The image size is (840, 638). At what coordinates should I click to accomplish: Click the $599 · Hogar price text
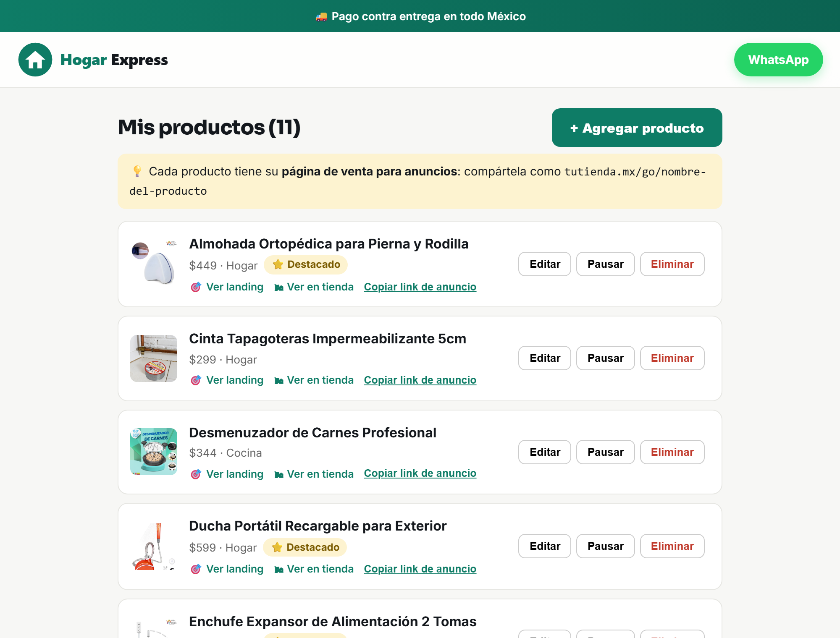[x=223, y=548]
